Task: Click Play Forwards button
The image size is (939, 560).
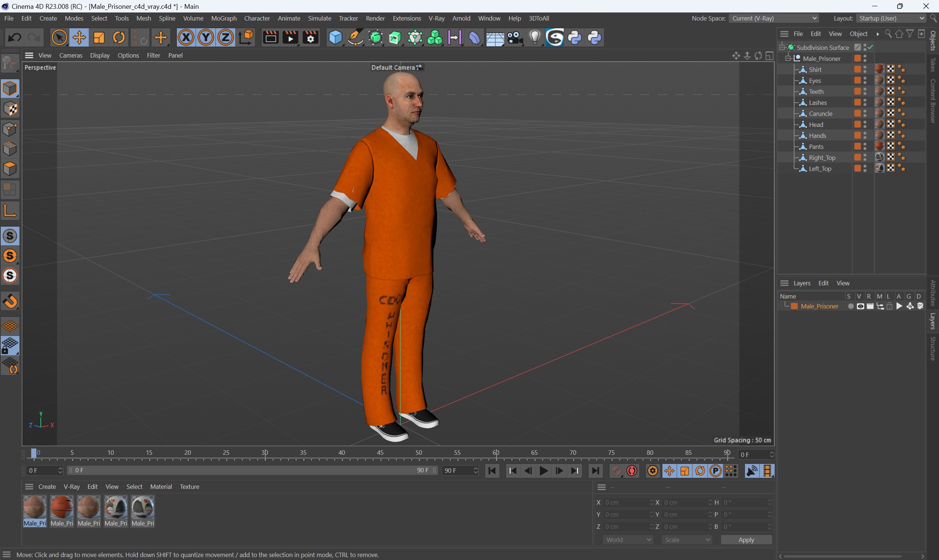Action: [x=544, y=471]
